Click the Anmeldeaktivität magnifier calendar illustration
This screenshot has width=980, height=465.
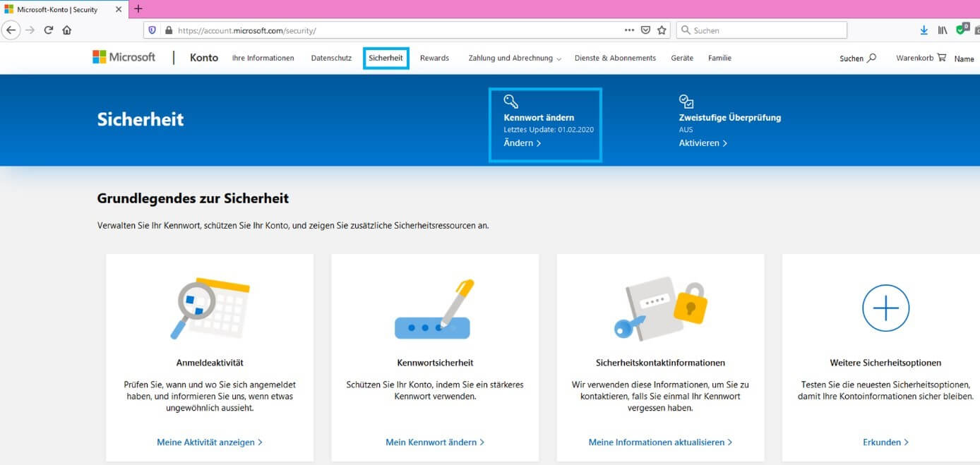pyautogui.click(x=209, y=308)
